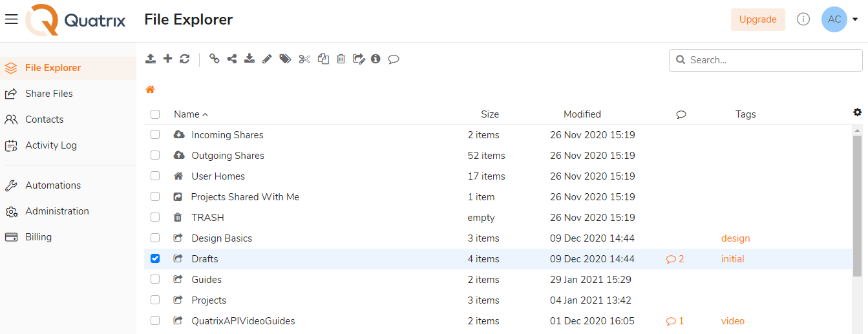Click the plus icon to create new folder
Viewport: 868px width, 334px height.
coord(167,59)
